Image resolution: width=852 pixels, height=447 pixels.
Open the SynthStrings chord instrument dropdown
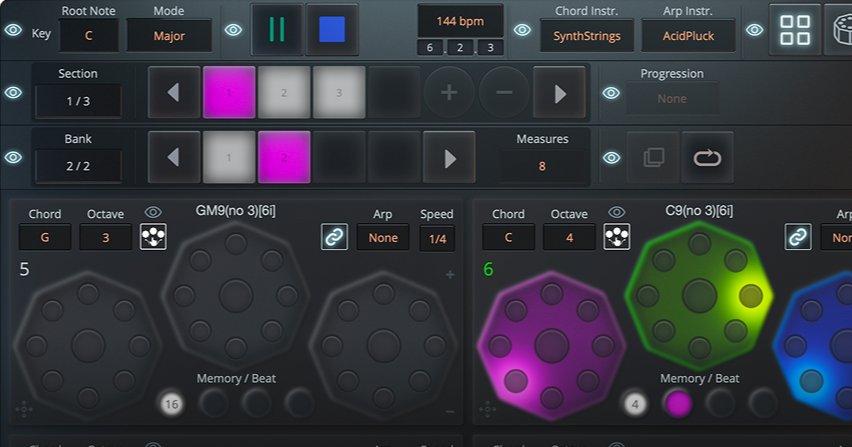click(x=587, y=36)
